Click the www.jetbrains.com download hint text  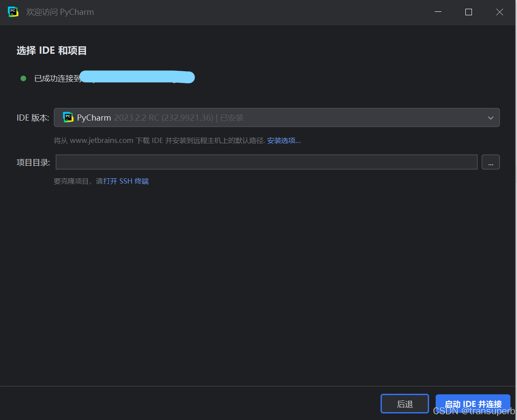tap(159, 141)
